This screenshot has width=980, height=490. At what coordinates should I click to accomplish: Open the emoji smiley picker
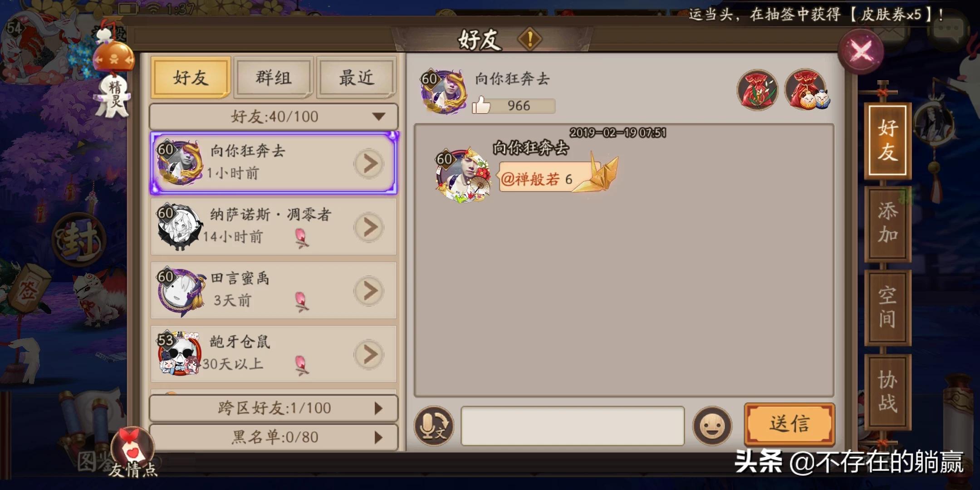(x=712, y=426)
